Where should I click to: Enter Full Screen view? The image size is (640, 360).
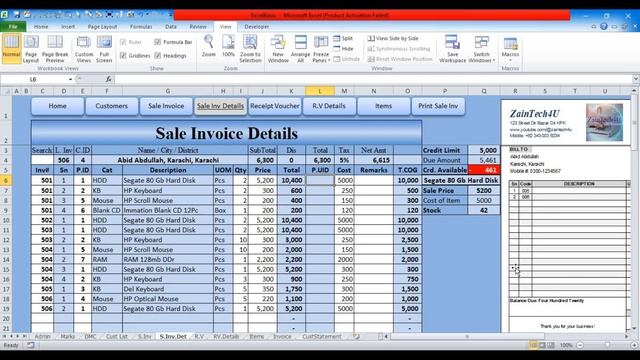click(x=104, y=49)
